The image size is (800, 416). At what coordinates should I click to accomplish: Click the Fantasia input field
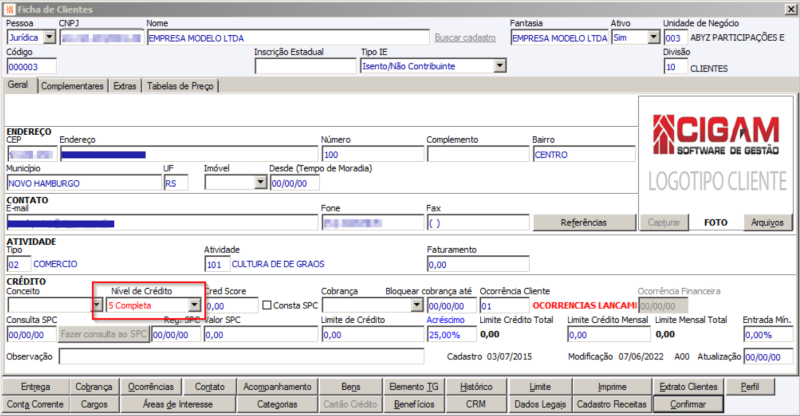pyautogui.click(x=560, y=38)
